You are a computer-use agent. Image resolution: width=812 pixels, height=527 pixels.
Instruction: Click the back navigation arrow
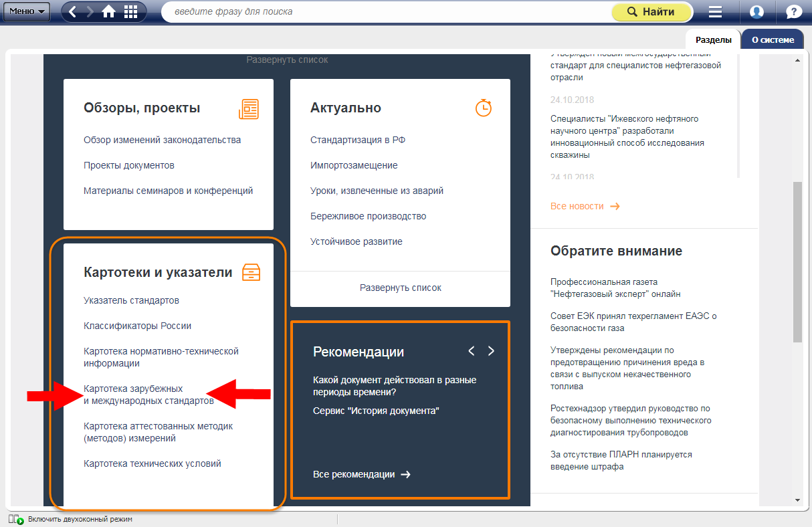click(73, 12)
